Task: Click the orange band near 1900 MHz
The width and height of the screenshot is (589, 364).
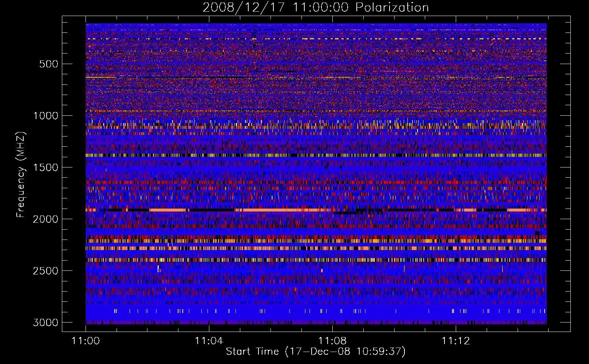Action: (x=316, y=210)
